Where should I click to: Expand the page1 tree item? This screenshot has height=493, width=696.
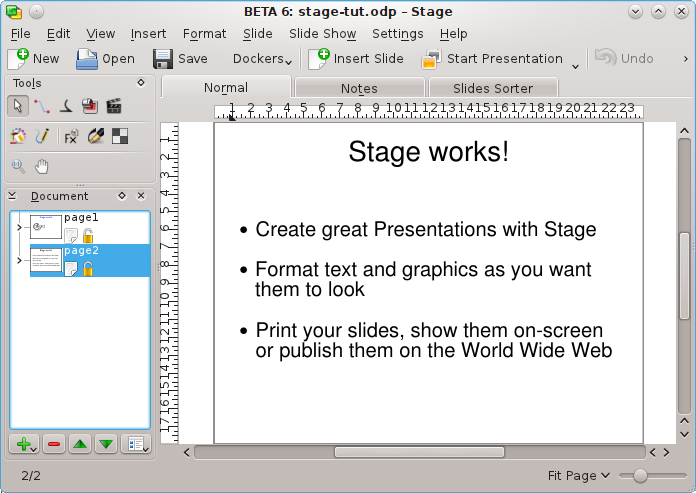pos(19,228)
